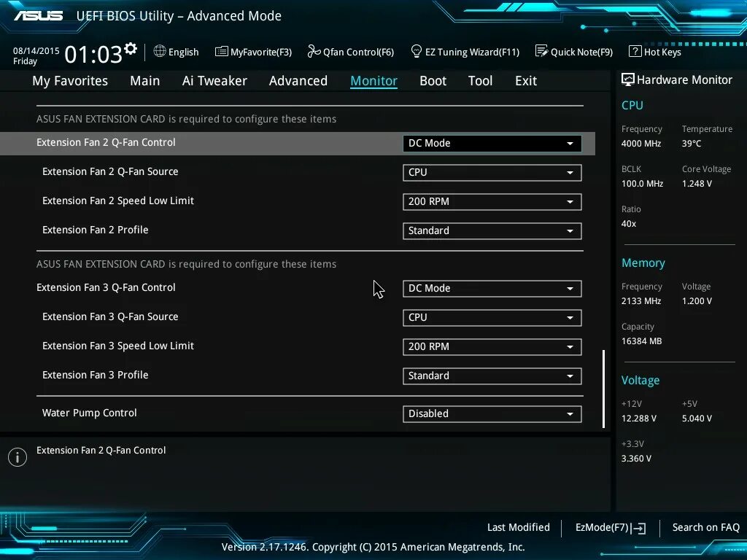Screen dimensions: 747x560
Task: Click the ASUS logo
Action: click(x=38, y=16)
